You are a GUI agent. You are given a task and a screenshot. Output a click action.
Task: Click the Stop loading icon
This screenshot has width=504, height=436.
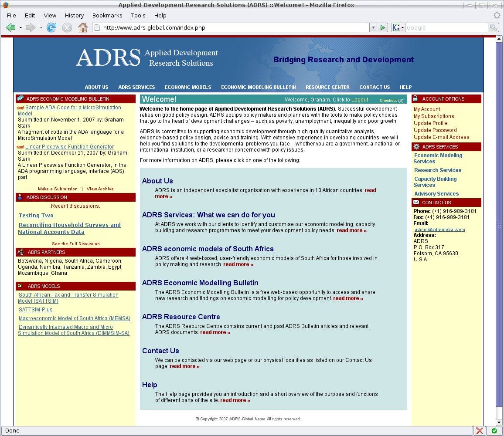tap(67, 28)
